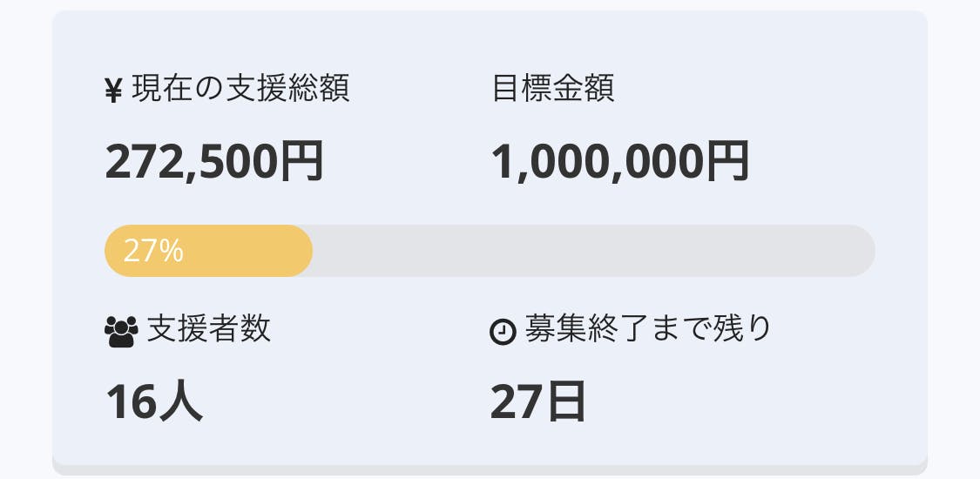Click the number 16 supporter count
This screenshot has height=479, width=980.
pyautogui.click(x=131, y=402)
